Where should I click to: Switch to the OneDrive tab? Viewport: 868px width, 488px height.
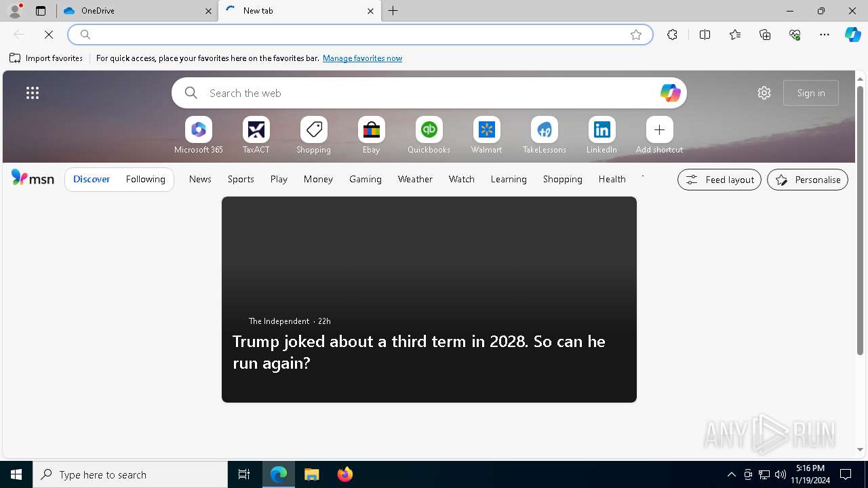click(136, 11)
